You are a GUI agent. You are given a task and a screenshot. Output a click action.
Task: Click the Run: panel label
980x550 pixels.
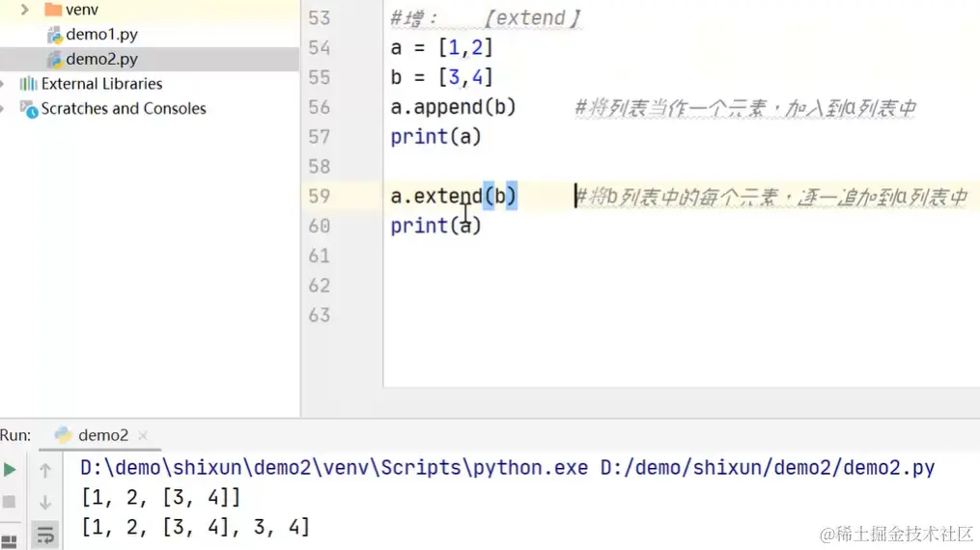(x=15, y=435)
